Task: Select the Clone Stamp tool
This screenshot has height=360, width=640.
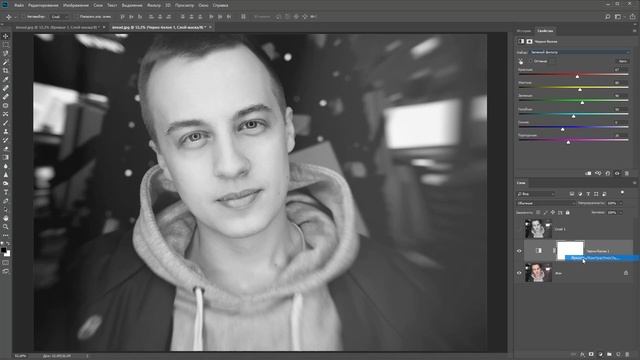Action: point(6,131)
